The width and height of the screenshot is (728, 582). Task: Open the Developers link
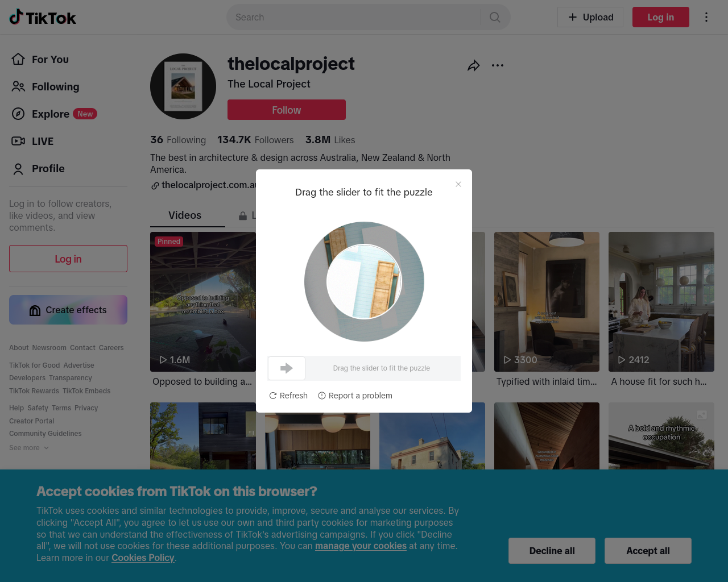[27, 378]
